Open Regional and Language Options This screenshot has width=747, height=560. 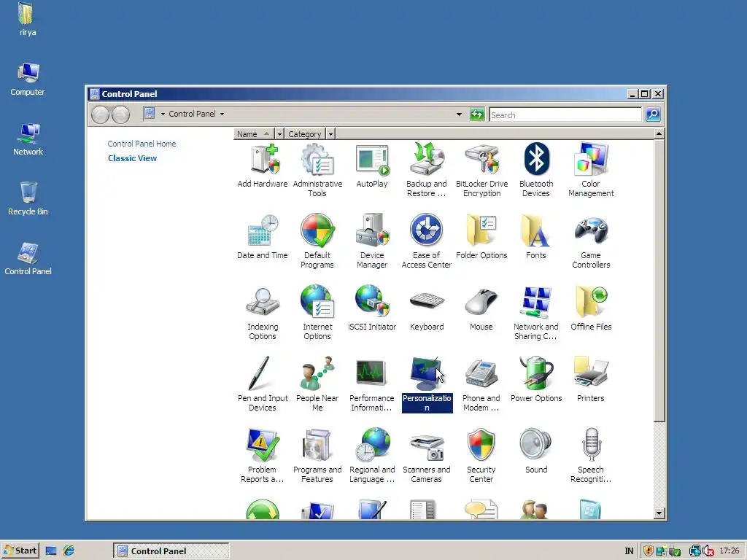pos(372,456)
